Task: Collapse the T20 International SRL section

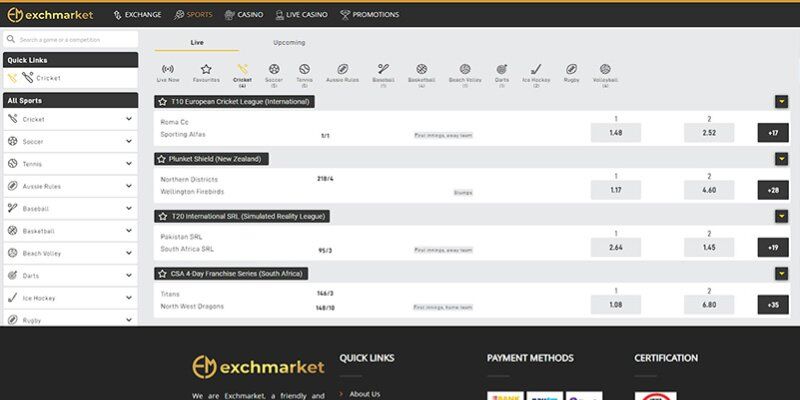Action: pos(781,216)
